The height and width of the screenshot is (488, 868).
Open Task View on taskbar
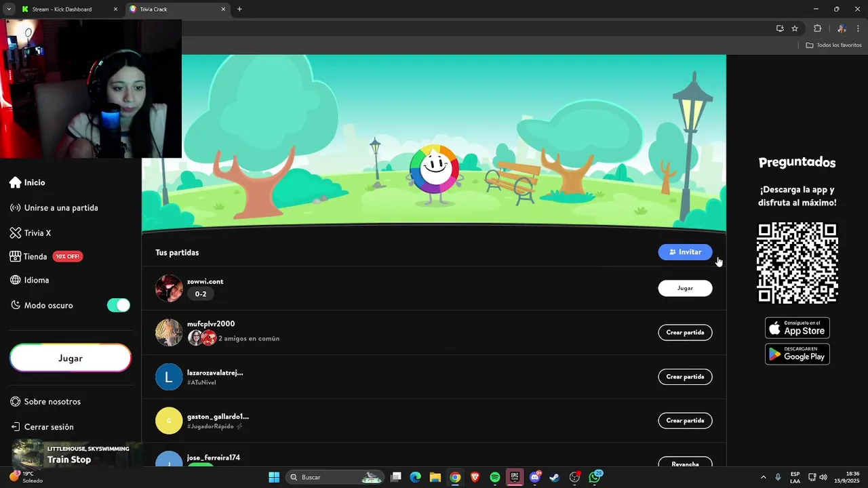[397, 477]
